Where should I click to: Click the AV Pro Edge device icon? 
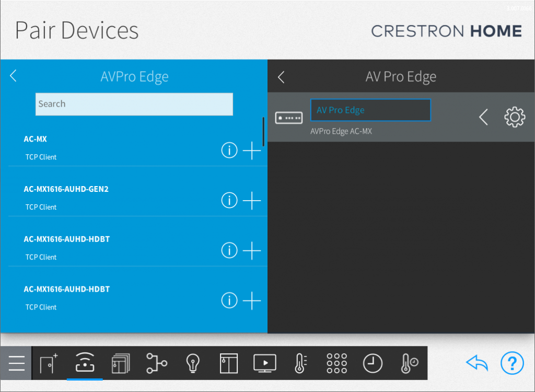click(288, 118)
